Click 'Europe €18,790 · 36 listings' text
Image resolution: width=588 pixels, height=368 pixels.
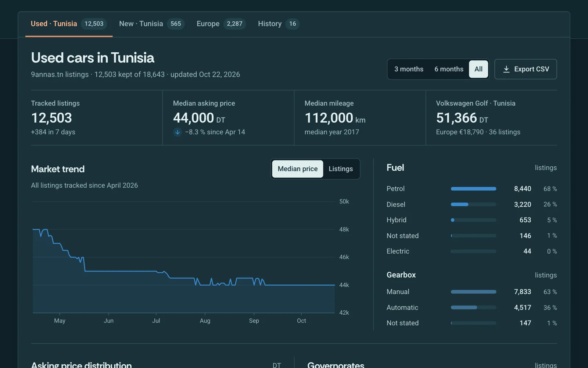tap(478, 132)
